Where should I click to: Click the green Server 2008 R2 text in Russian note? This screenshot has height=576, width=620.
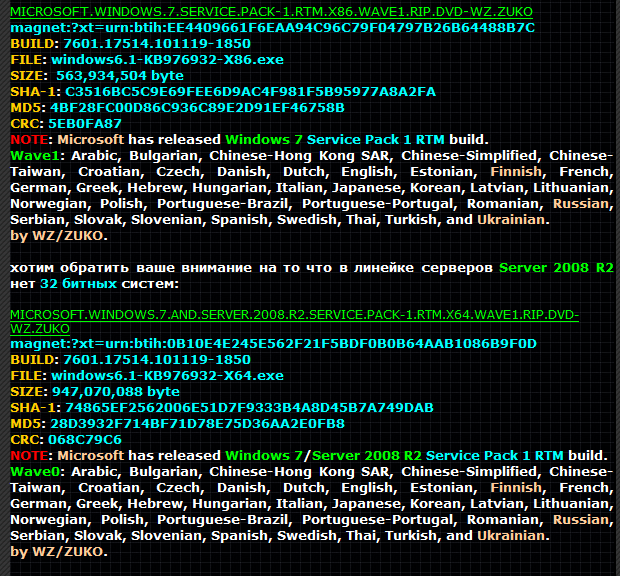pyautogui.click(x=556, y=268)
